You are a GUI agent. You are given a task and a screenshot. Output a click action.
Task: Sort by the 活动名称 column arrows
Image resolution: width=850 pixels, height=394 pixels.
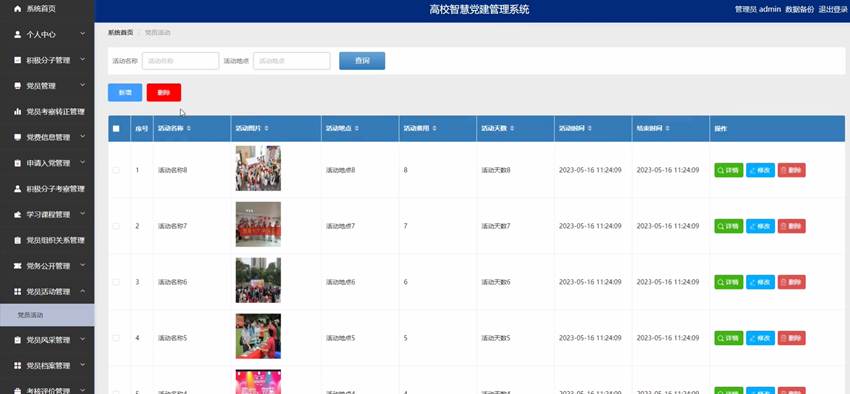point(189,128)
